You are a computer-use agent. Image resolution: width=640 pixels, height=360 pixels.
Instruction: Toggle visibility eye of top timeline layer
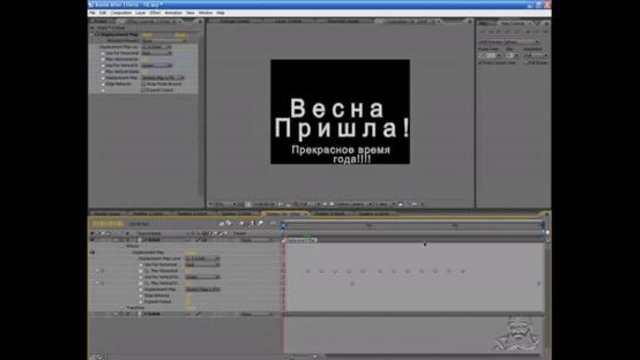tap(92, 240)
